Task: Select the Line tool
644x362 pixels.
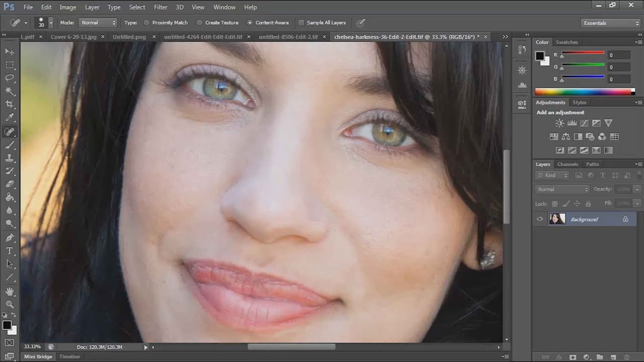Action: (x=10, y=277)
